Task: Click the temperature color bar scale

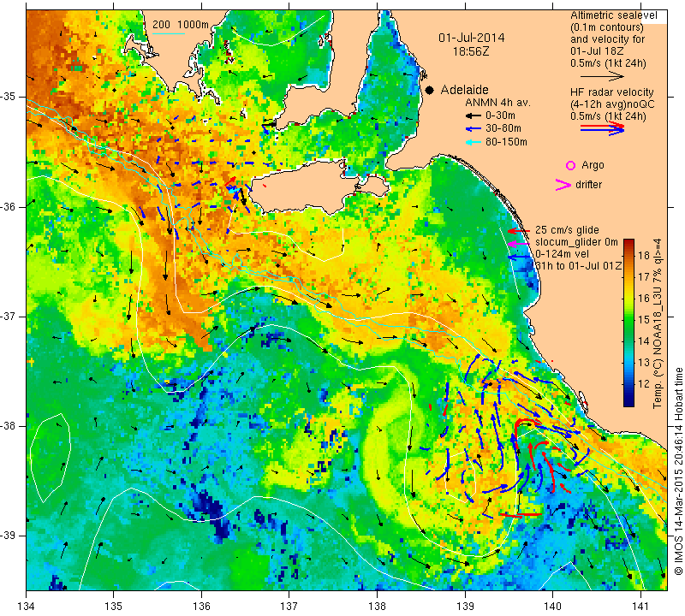Action: click(628, 323)
